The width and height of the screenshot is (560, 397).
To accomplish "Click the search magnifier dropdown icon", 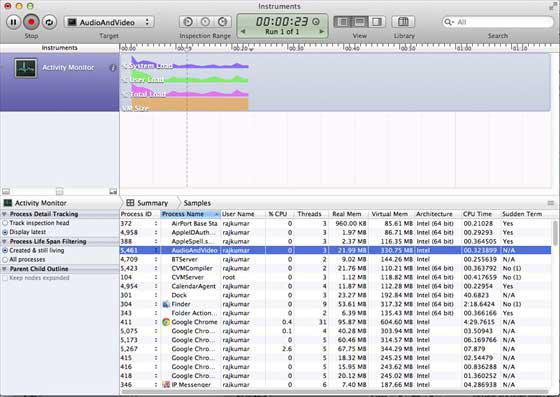I will 448,22.
